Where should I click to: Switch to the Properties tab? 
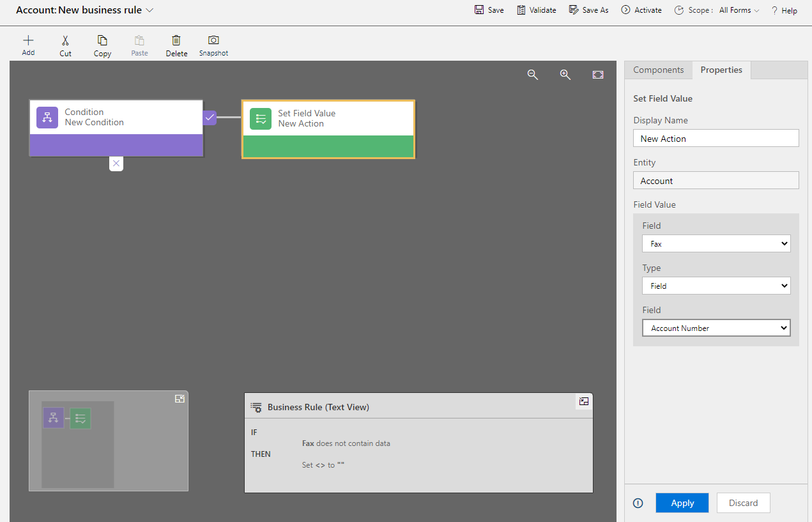tap(721, 70)
